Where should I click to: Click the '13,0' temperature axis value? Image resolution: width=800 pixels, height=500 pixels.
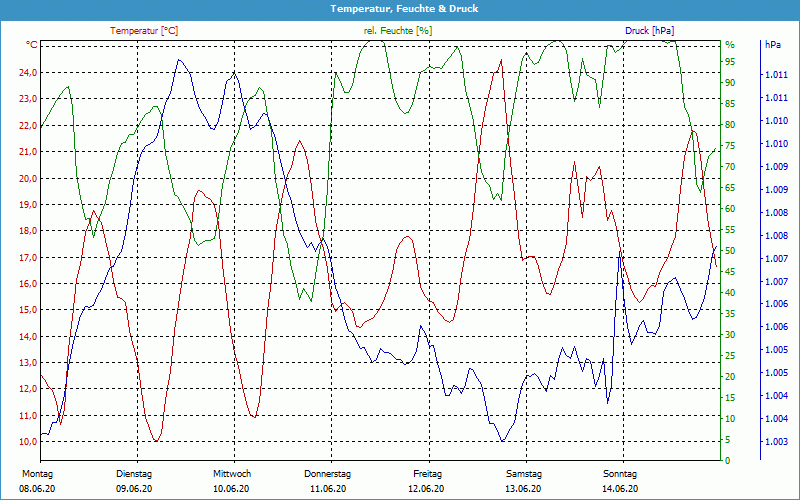point(28,363)
